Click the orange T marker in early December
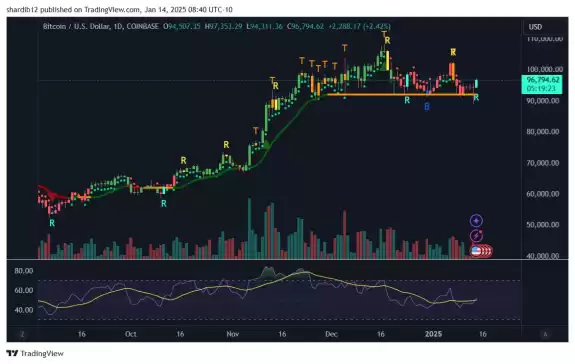The image size is (575, 364). coord(345,48)
